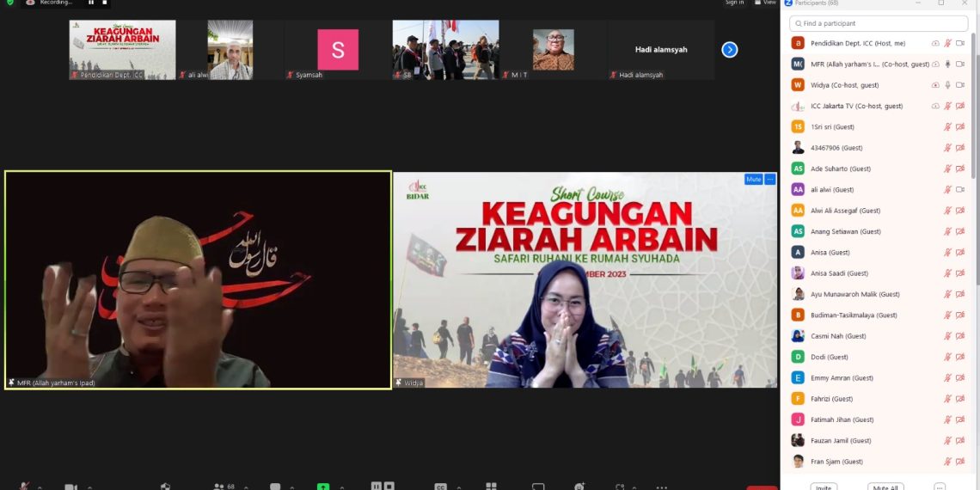Open Participants (68) toolbar button
980x490 pixels.
pos(224,487)
